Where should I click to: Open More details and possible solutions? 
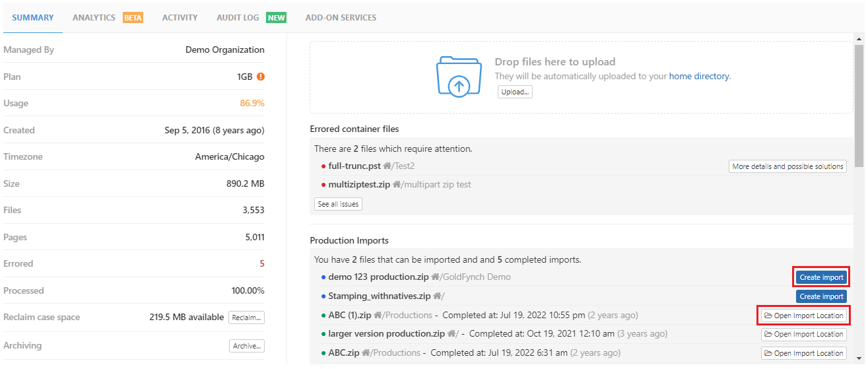click(787, 166)
